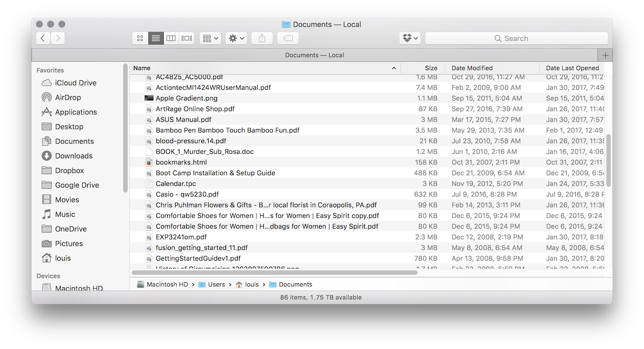Open the Dropbox toolbar dropdown
Viewport: 644px width, 349px height.
[410, 38]
